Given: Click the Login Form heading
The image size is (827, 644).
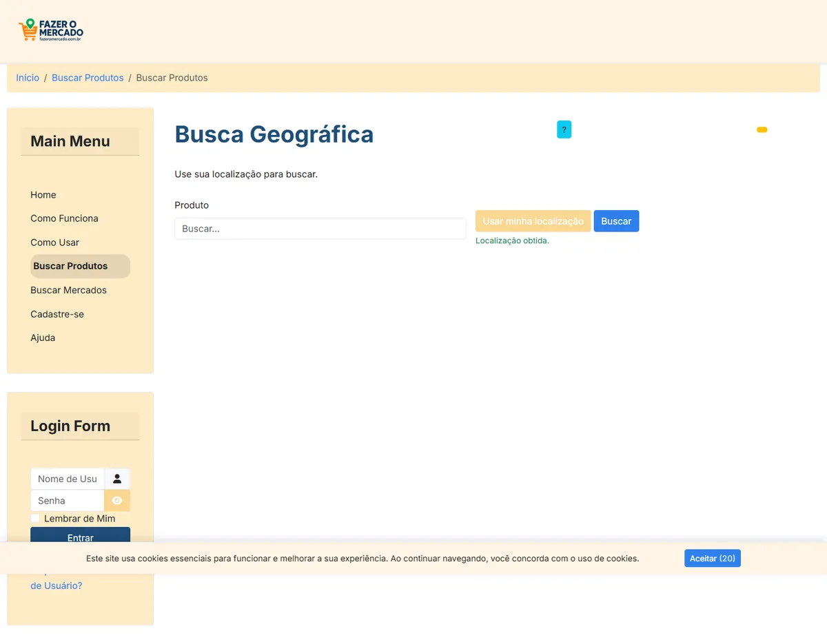Looking at the screenshot, I should click(x=70, y=426).
